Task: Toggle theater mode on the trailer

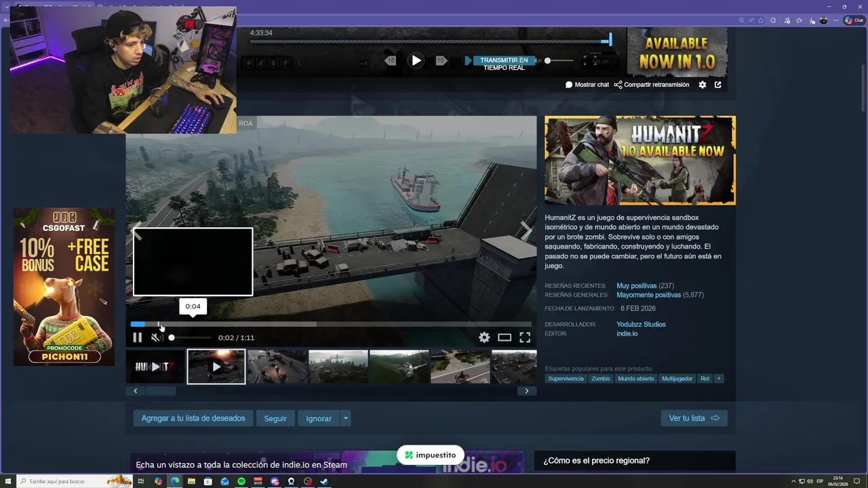Action: pyautogui.click(x=505, y=338)
